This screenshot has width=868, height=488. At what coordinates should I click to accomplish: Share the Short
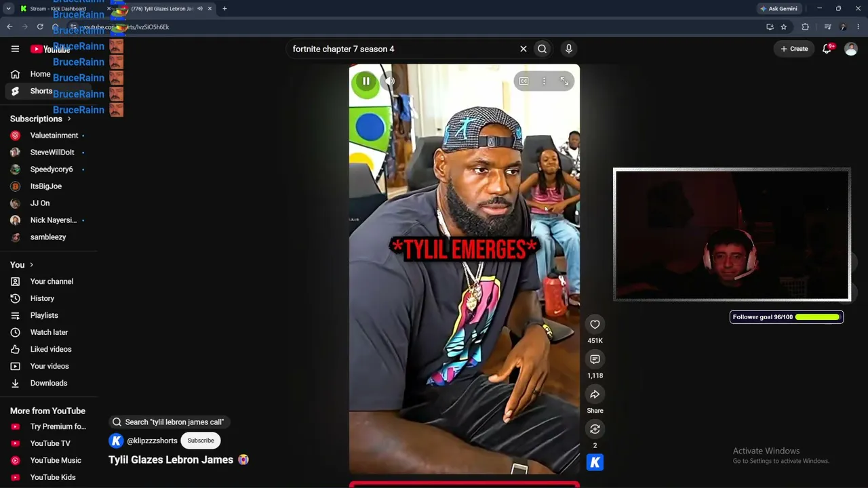[x=595, y=394]
